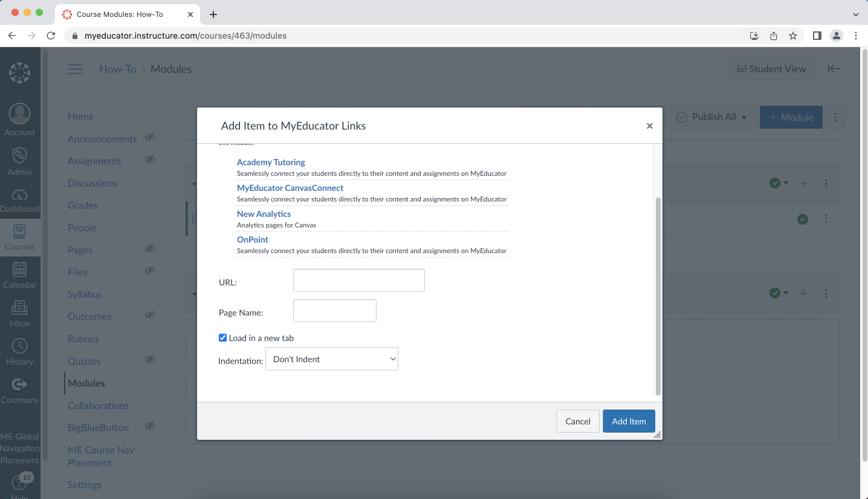This screenshot has height=499, width=868.
Task: Open Discussions in the course navigation
Action: point(92,183)
